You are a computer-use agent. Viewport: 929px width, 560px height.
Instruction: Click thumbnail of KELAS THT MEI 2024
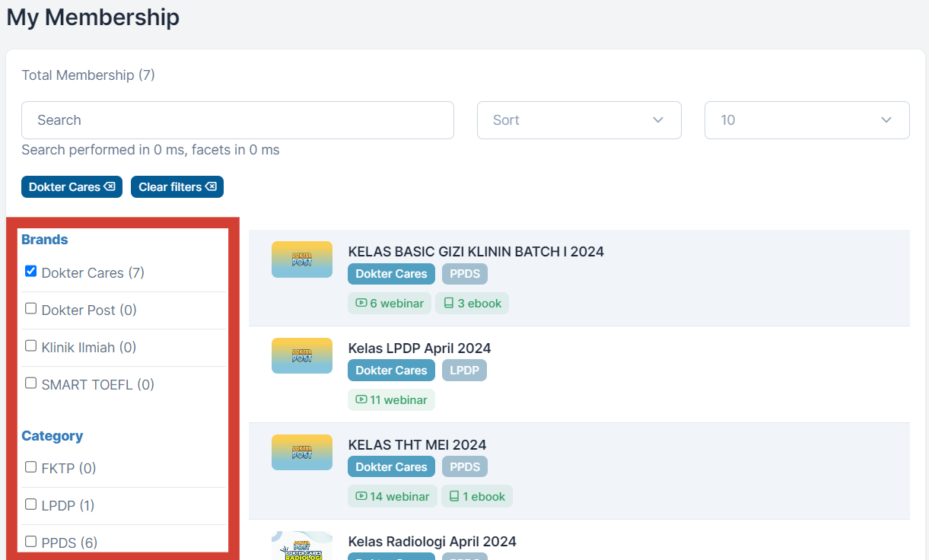(302, 453)
